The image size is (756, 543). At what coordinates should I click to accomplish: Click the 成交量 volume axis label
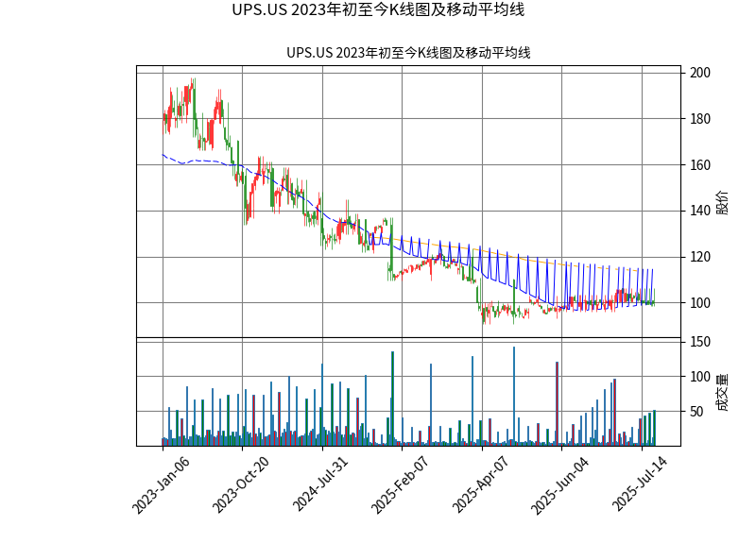point(723,392)
